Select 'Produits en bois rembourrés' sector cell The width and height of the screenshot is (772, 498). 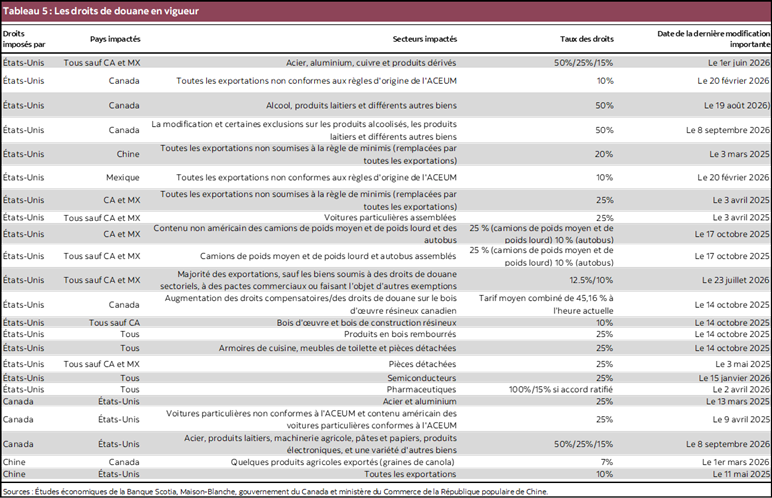(400, 334)
